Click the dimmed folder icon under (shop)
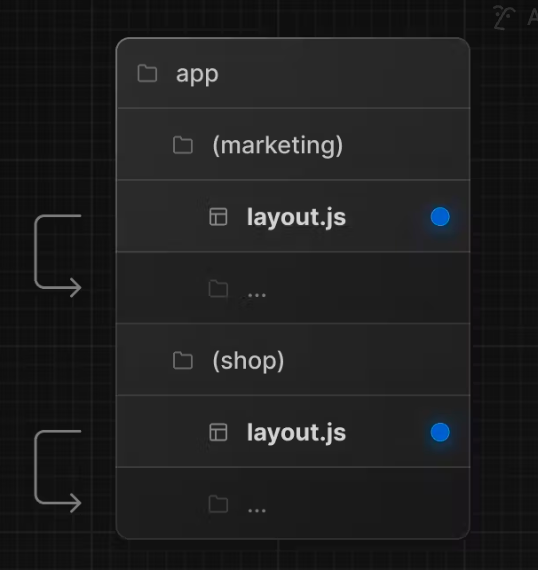This screenshot has width=538, height=570. (218, 504)
